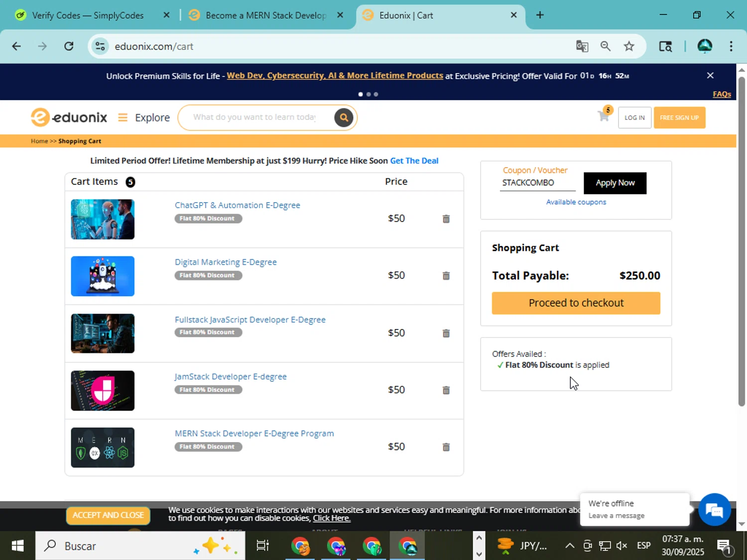Click the MERN Stack course thumbnail
This screenshot has width=747, height=560.
pyautogui.click(x=103, y=448)
